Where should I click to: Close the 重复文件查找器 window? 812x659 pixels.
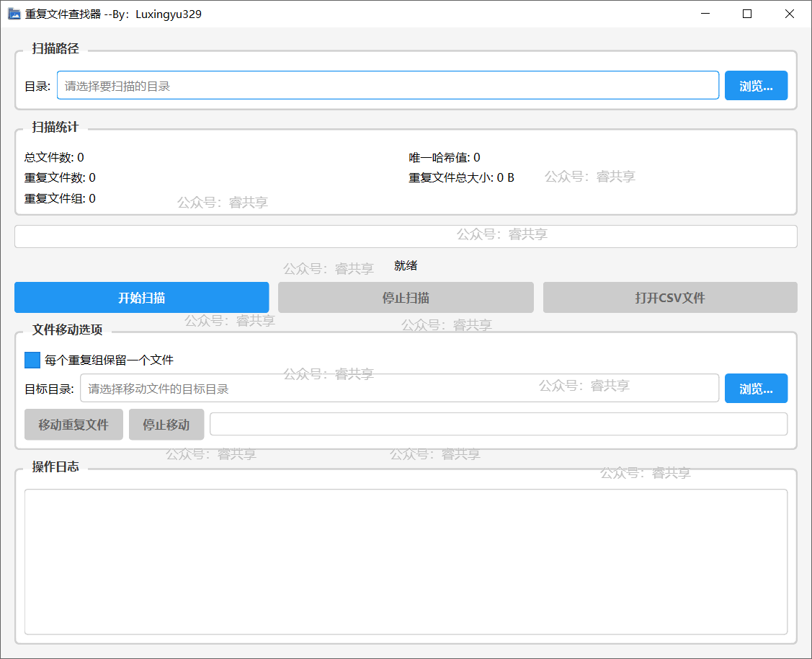tap(789, 14)
